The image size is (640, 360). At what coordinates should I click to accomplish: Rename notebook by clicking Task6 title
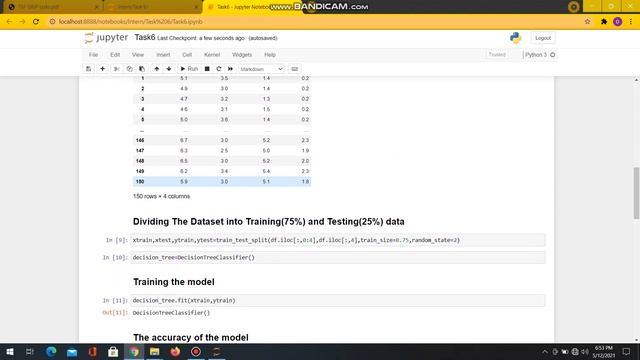tap(144, 38)
